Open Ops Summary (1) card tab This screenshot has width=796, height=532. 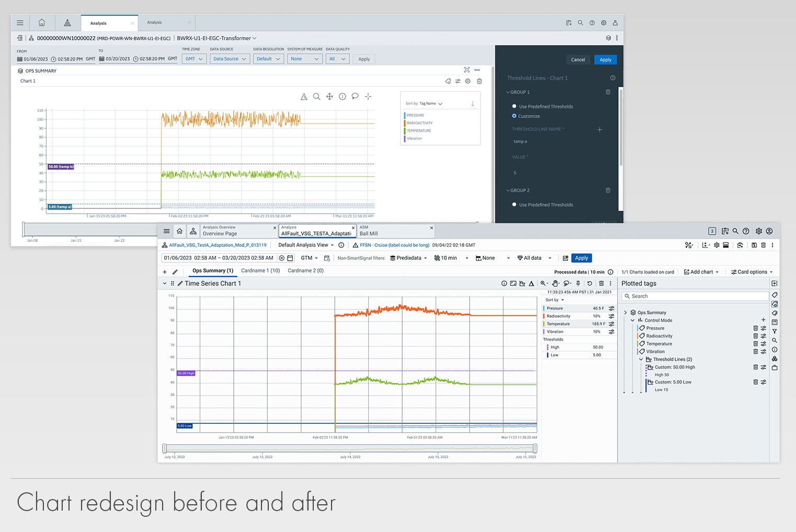213,271
